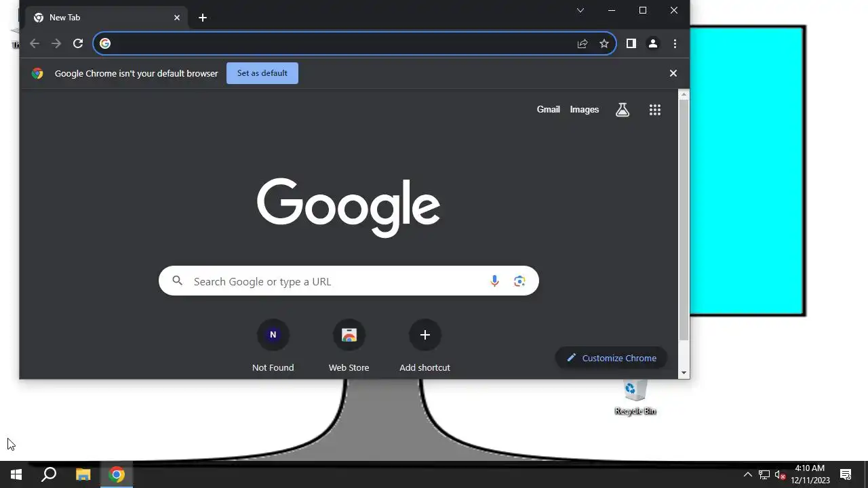Click the page scrollbar up arrow
Image resolution: width=868 pixels, height=488 pixels.
click(684, 95)
